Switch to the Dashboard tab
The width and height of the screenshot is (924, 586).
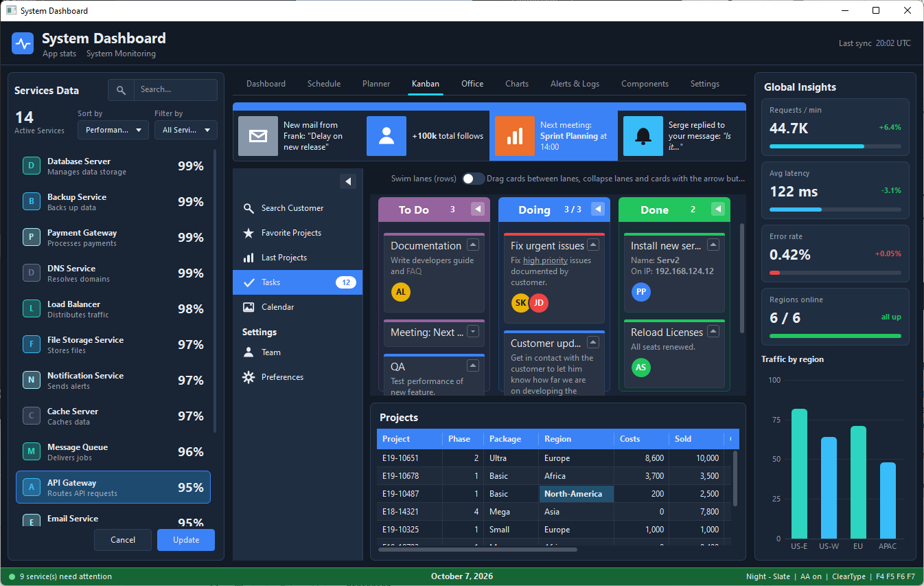(x=266, y=84)
